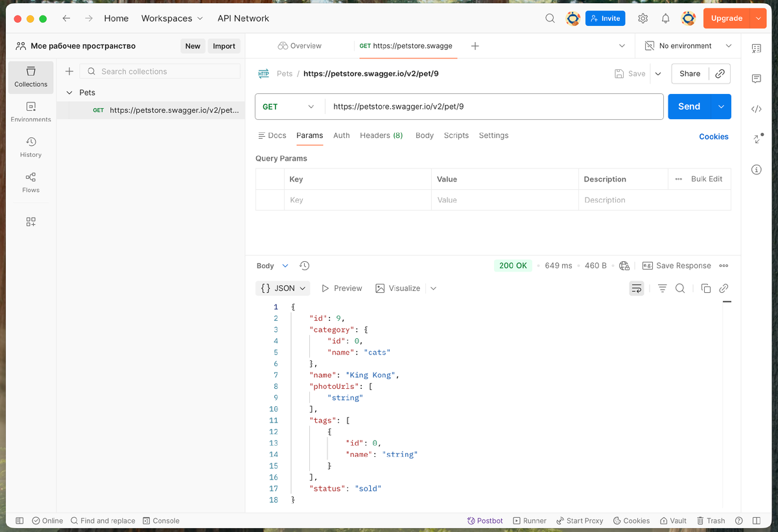Open the Collections sidebar panel

coord(31,77)
